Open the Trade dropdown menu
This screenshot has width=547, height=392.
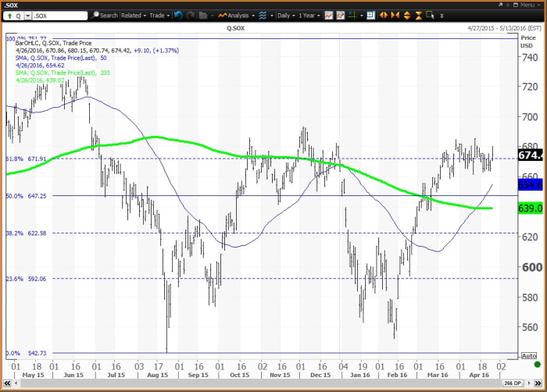click(159, 16)
